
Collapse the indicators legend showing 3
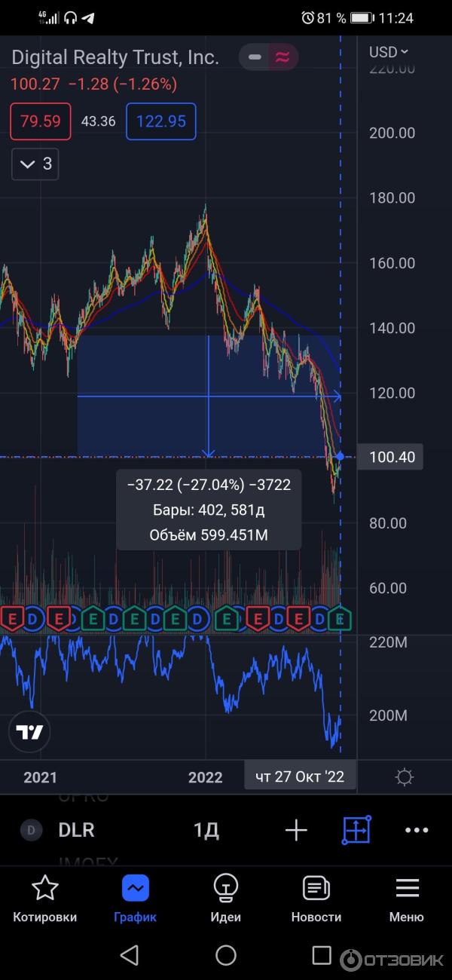[x=35, y=164]
